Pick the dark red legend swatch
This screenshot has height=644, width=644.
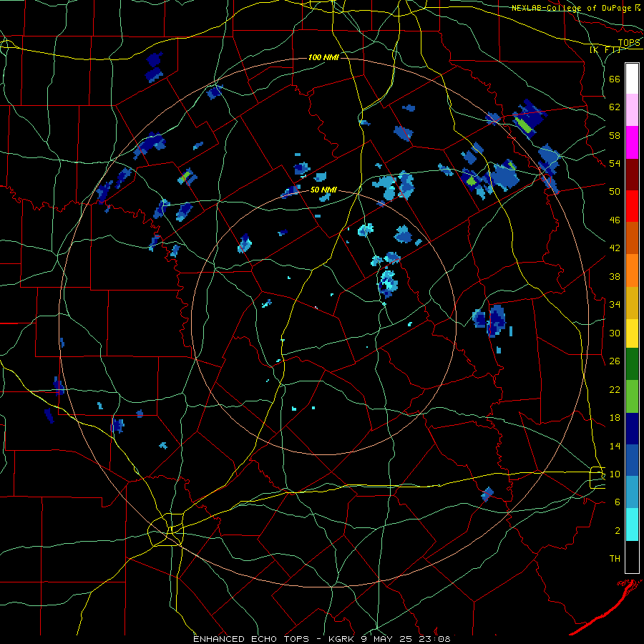click(632, 175)
